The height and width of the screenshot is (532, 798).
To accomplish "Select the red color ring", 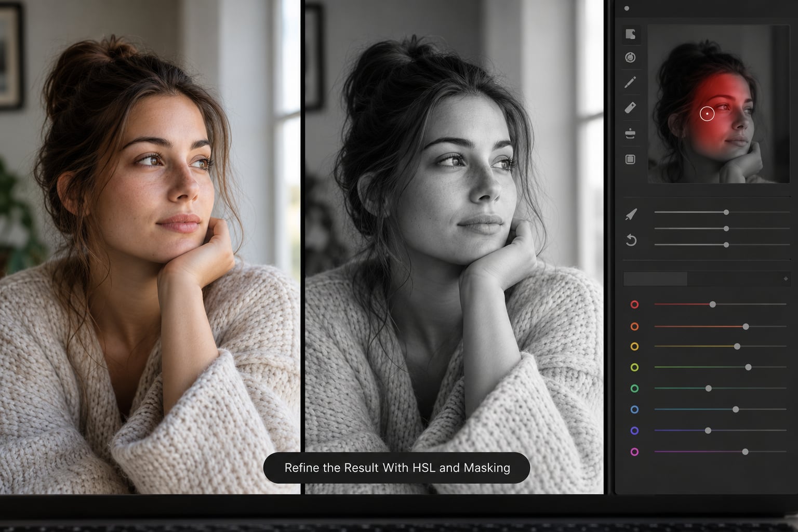I will click(634, 304).
